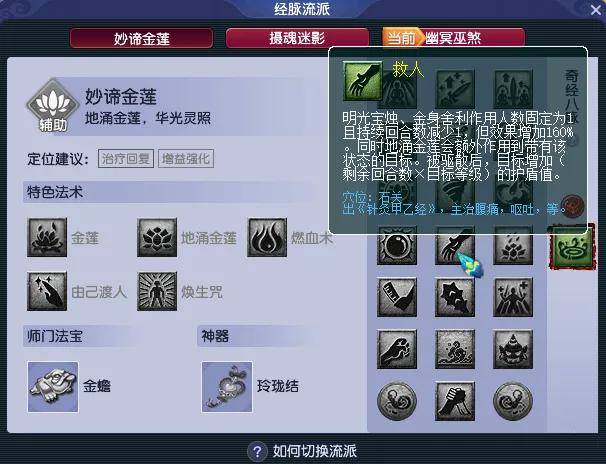Click the 治疗回复 role tag
The width and height of the screenshot is (606, 464).
[x=126, y=159]
